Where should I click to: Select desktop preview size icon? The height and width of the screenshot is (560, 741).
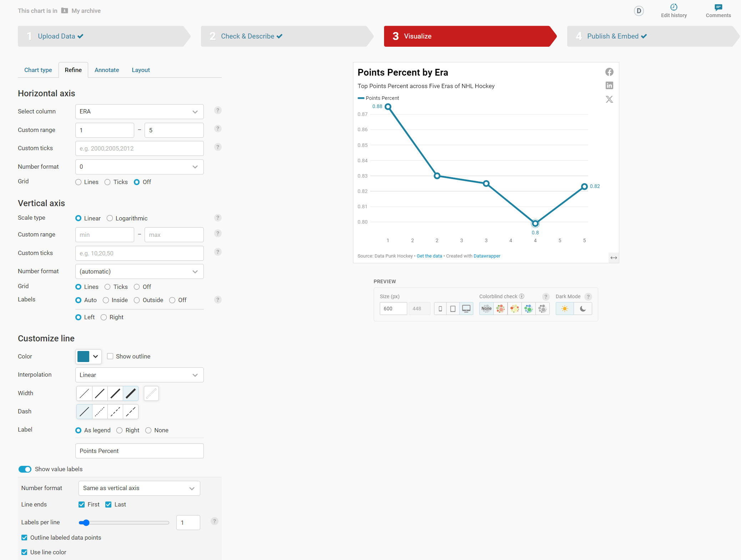click(466, 309)
